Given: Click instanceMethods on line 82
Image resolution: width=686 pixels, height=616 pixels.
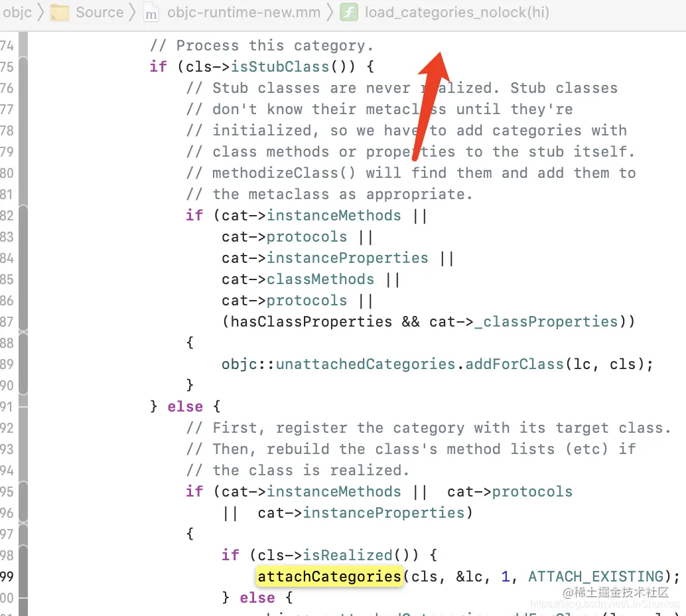Looking at the screenshot, I should pyautogui.click(x=334, y=216).
